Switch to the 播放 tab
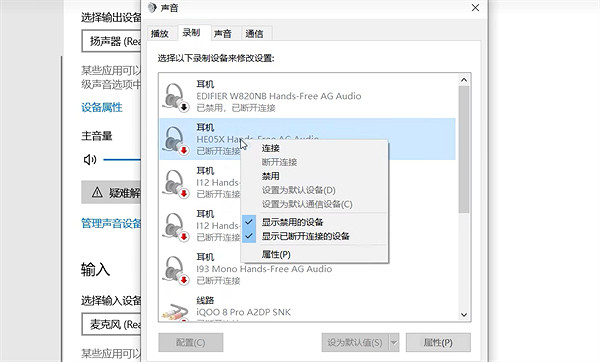Screen dimensions: 600x362 (160, 34)
